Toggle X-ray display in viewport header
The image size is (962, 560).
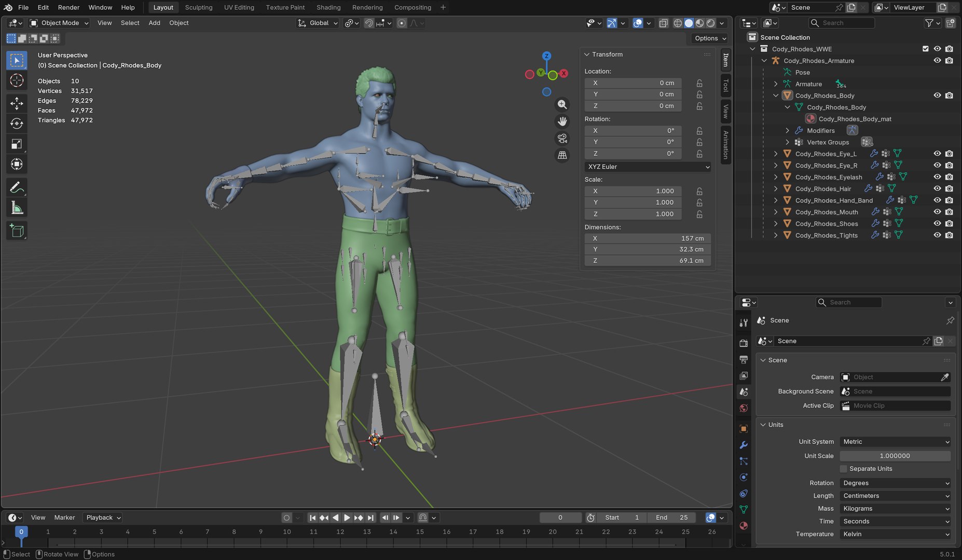tap(664, 23)
